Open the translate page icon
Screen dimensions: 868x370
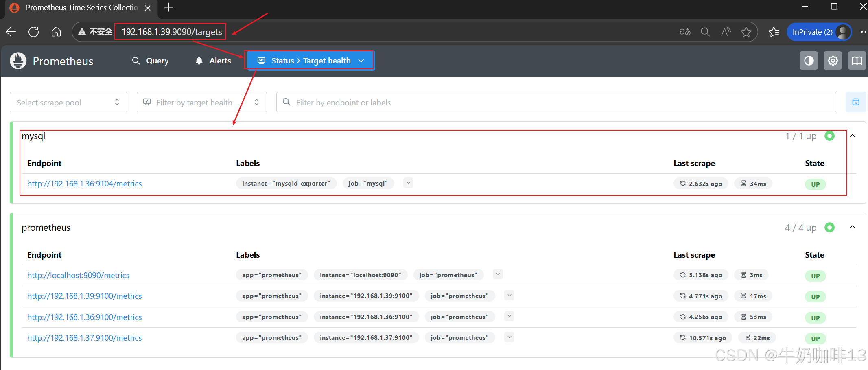pos(685,32)
